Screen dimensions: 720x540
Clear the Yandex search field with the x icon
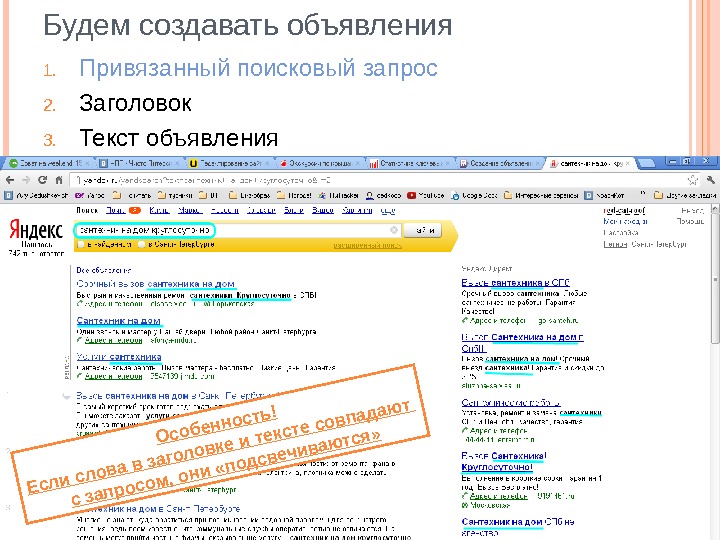[394, 230]
